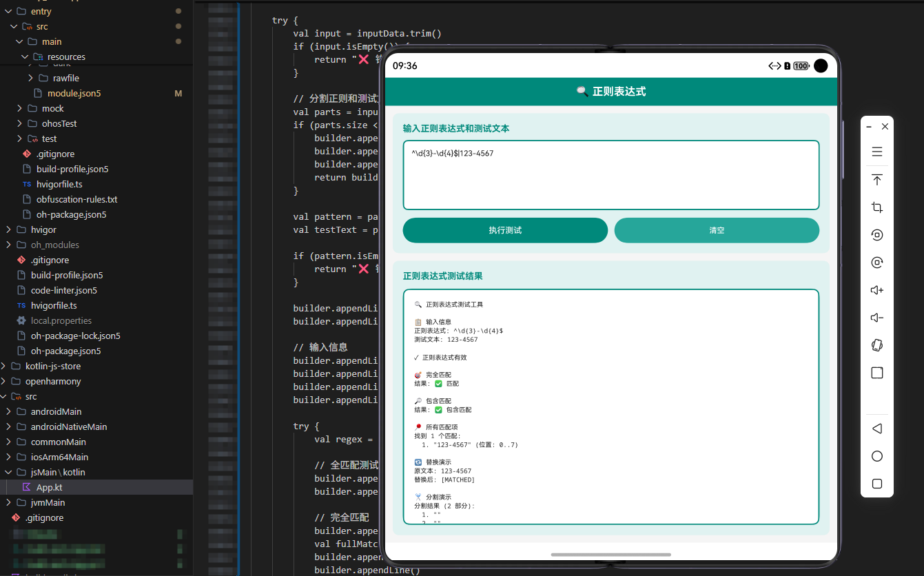Expand the openharmony folder
The width and height of the screenshot is (924, 576).
(x=3, y=381)
